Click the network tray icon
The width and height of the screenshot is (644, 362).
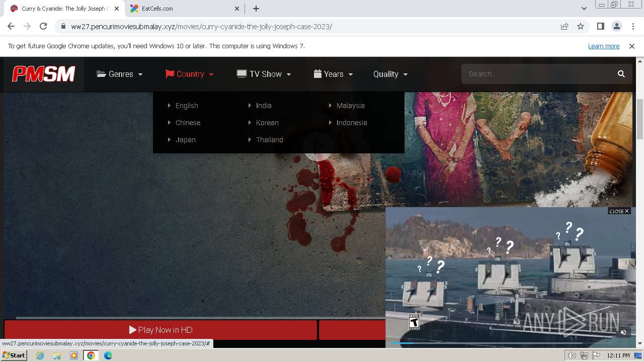584,355
